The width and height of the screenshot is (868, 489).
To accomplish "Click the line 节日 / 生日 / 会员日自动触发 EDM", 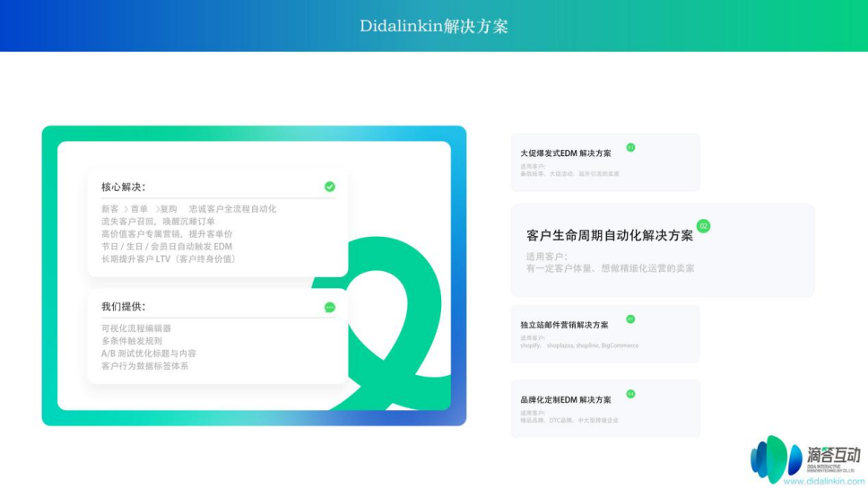I will pyautogui.click(x=167, y=247).
